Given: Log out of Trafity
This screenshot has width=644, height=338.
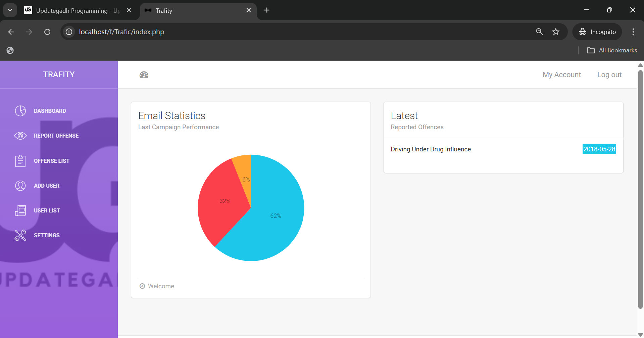Looking at the screenshot, I should pyautogui.click(x=609, y=75).
